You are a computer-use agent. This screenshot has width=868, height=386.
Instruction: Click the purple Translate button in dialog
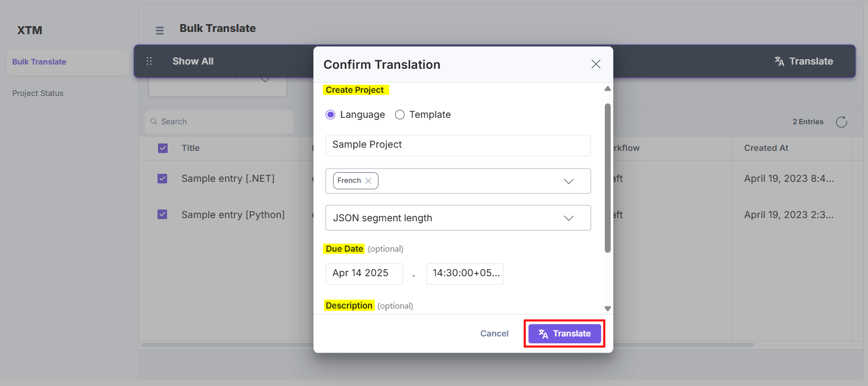pos(564,334)
